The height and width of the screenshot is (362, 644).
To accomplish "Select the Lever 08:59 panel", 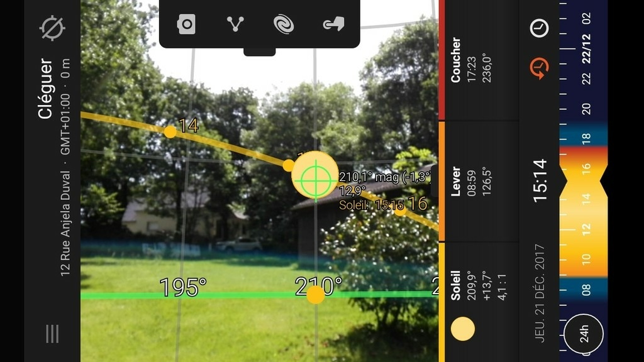I will click(x=479, y=181).
